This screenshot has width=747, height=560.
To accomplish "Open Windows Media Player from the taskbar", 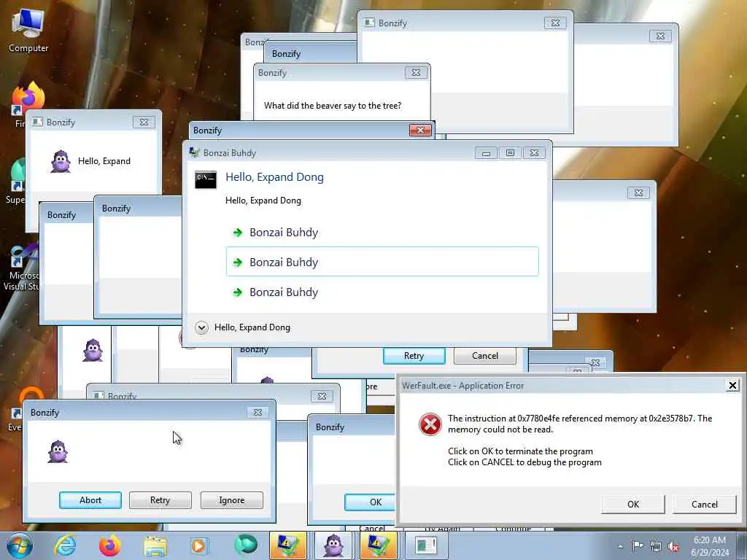I will pos(199,545).
